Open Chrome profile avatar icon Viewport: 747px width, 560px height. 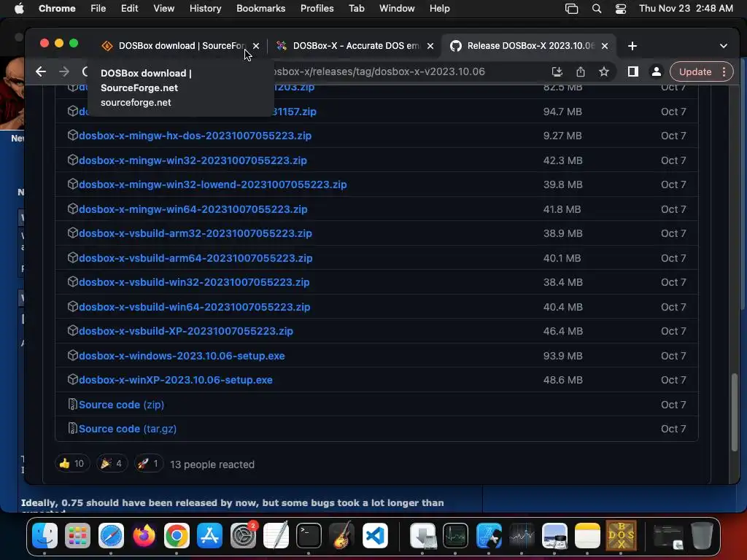[656, 72]
